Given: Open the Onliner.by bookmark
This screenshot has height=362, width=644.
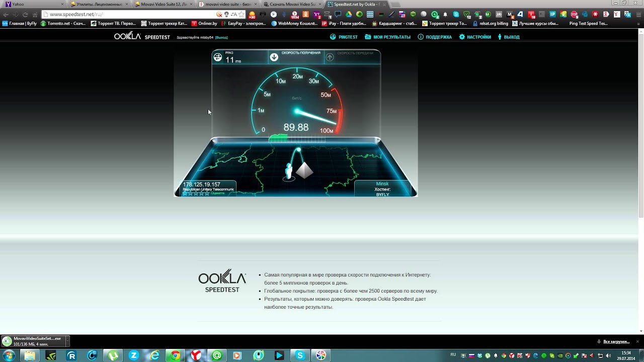Looking at the screenshot, I should click(x=204, y=23).
